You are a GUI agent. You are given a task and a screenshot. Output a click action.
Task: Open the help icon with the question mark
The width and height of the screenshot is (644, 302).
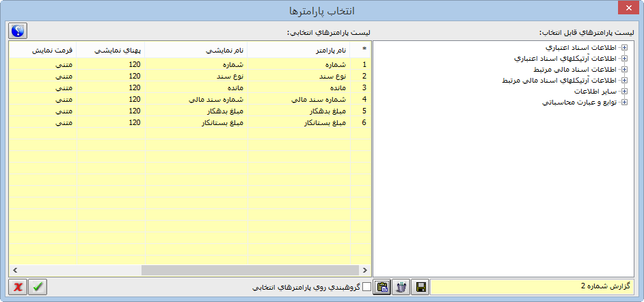click(x=18, y=30)
